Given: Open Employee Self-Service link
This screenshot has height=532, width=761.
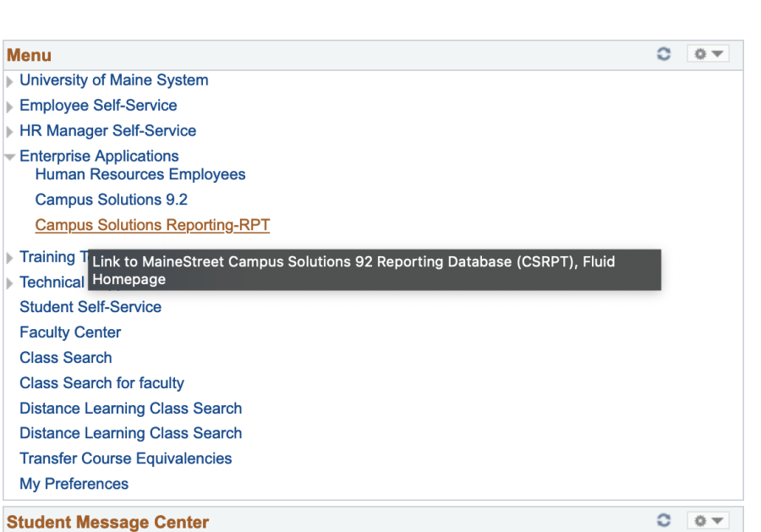Looking at the screenshot, I should pos(99,106).
